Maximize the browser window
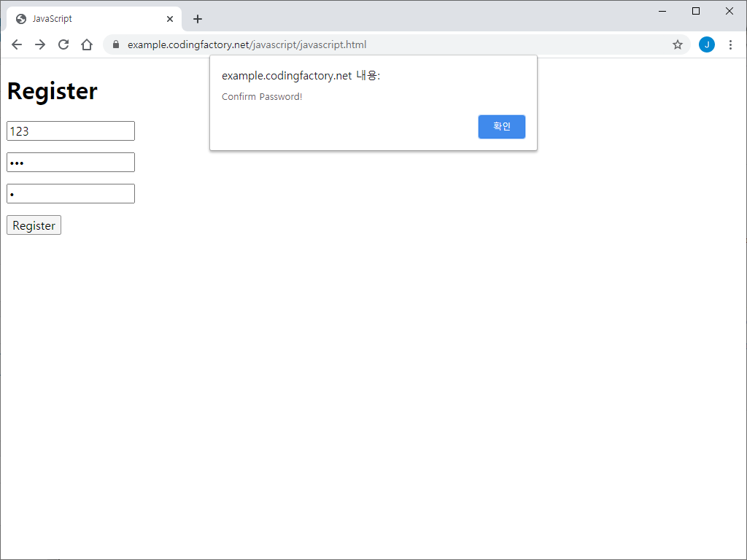 695,11
